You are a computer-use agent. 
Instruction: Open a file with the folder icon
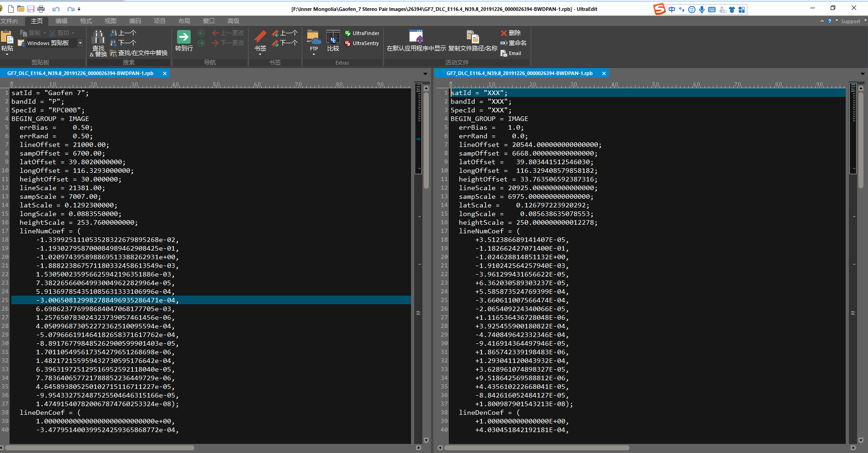tap(21, 9)
